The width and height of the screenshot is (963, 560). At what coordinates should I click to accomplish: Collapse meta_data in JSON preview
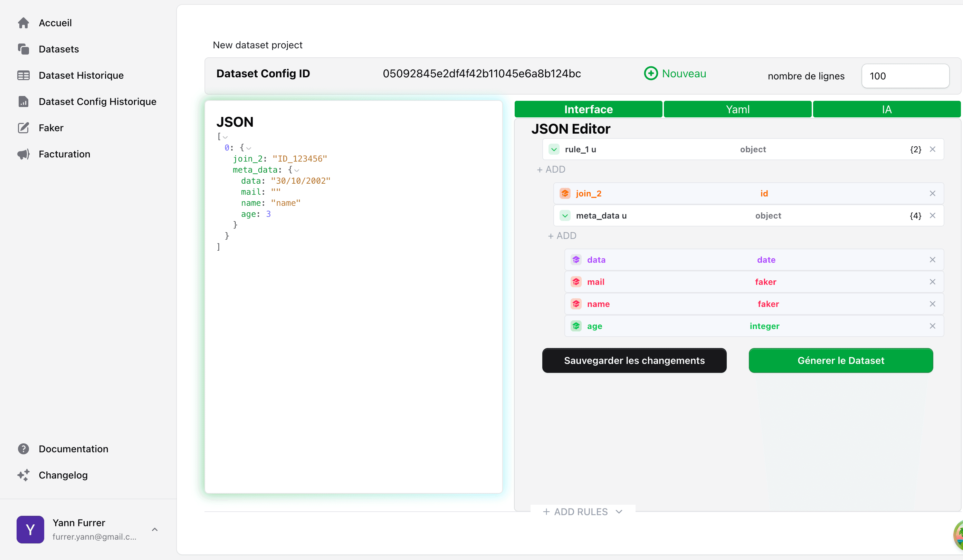(297, 170)
